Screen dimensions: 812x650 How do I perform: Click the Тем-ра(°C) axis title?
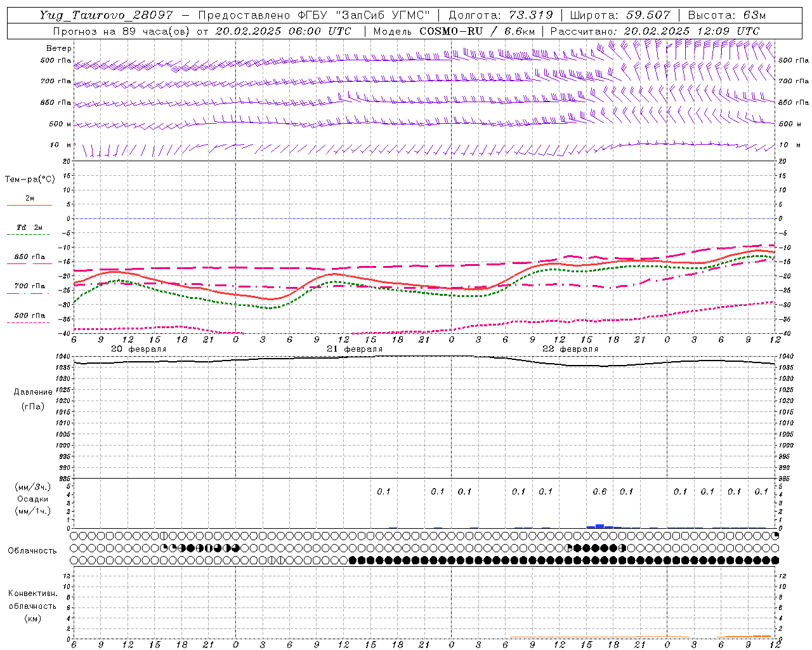(30, 180)
